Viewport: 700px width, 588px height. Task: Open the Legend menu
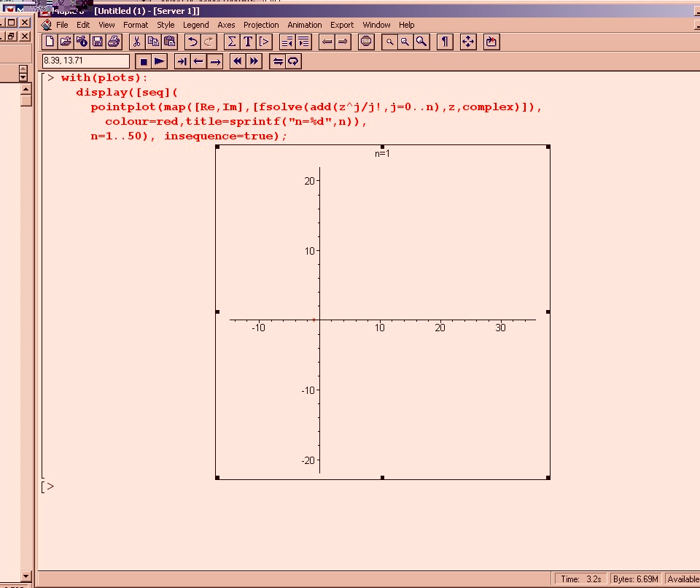[196, 25]
